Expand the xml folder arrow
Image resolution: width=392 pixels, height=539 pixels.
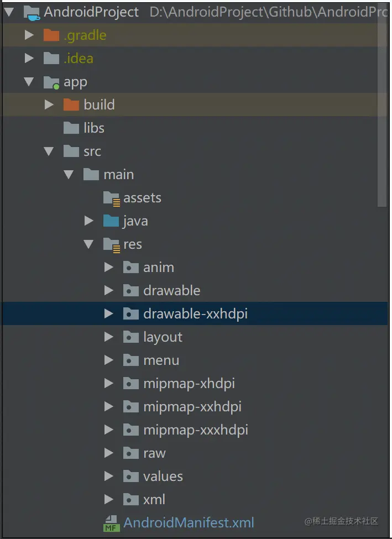109,499
